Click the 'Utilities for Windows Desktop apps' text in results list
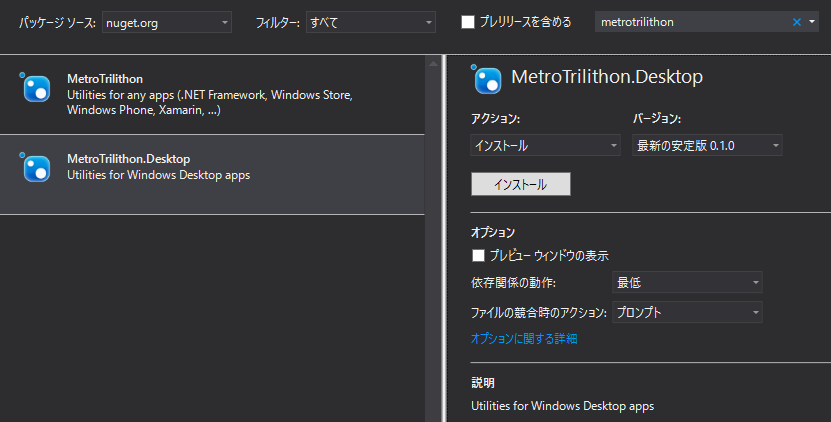This screenshot has width=831, height=422. tap(158, 175)
